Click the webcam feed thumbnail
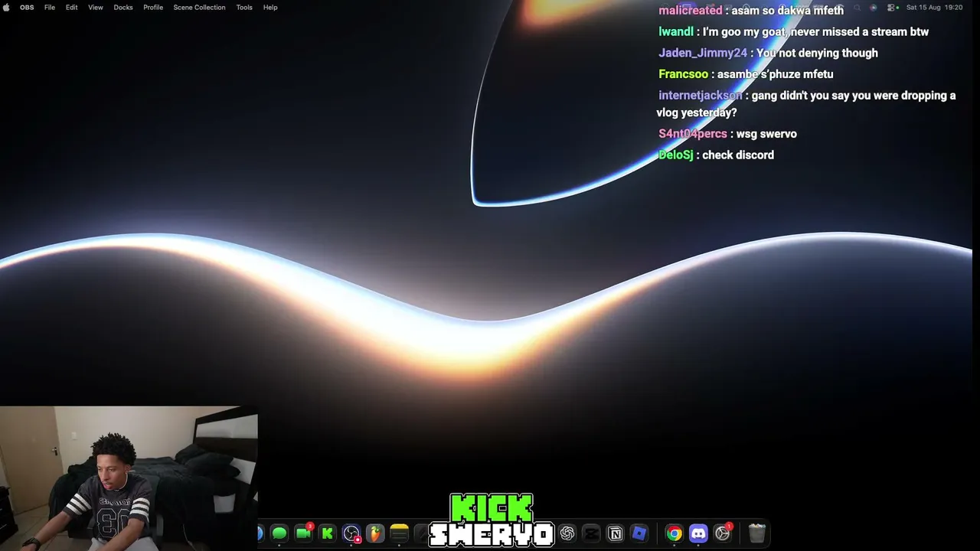 tap(129, 478)
